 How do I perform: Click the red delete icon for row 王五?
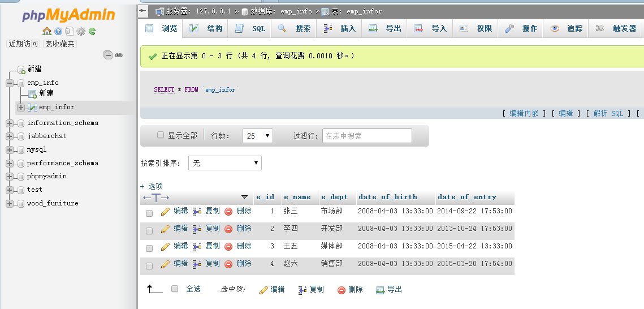tap(228, 247)
